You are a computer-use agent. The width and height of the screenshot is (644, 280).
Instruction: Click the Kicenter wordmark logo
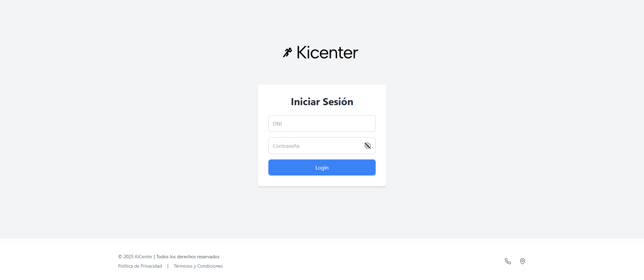point(327,53)
